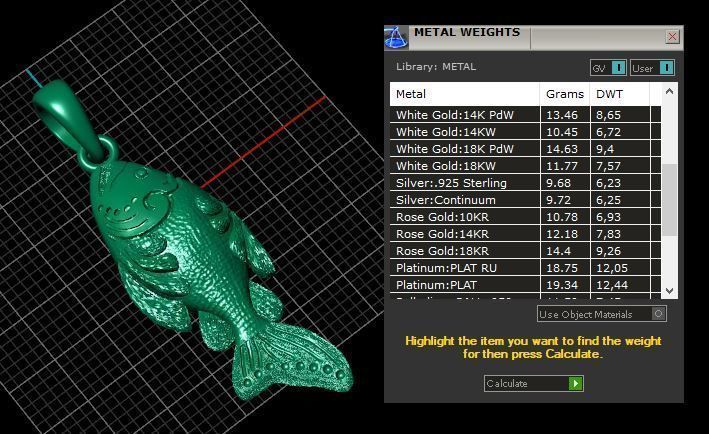This screenshot has height=434, width=709.
Task: Click the 9,4 DWT value
Action: click(605, 149)
